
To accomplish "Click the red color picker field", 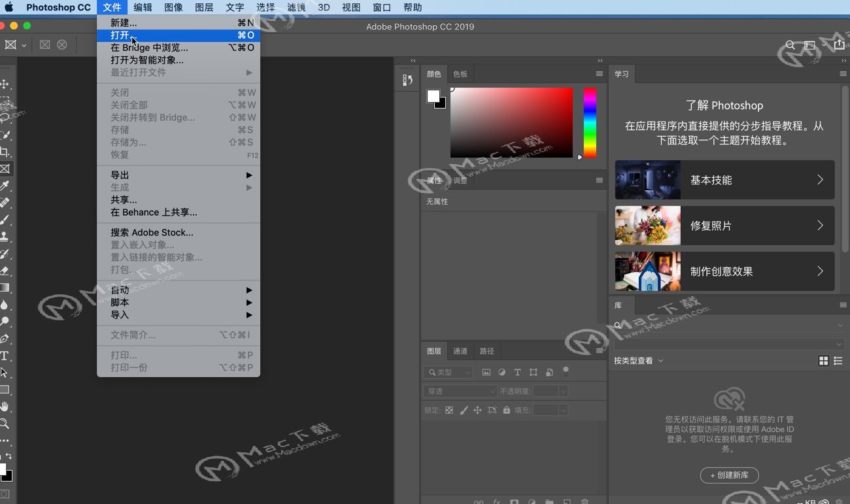I will pyautogui.click(x=511, y=123).
